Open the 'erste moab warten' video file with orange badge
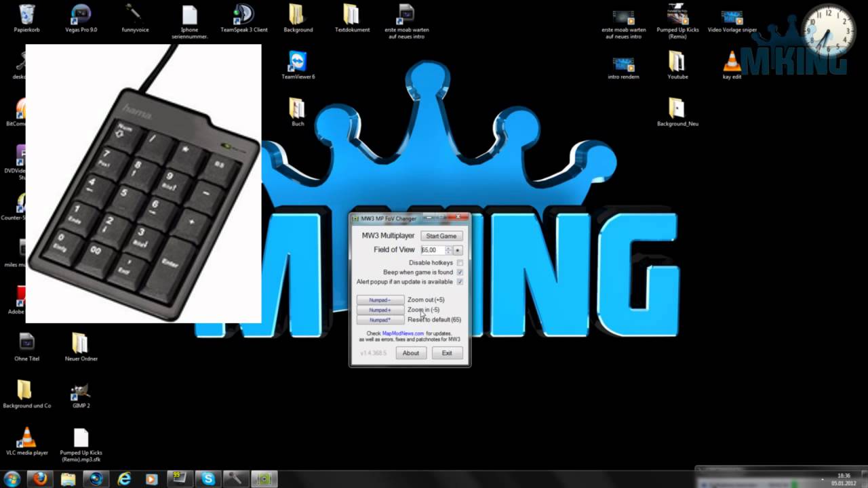 (623, 23)
